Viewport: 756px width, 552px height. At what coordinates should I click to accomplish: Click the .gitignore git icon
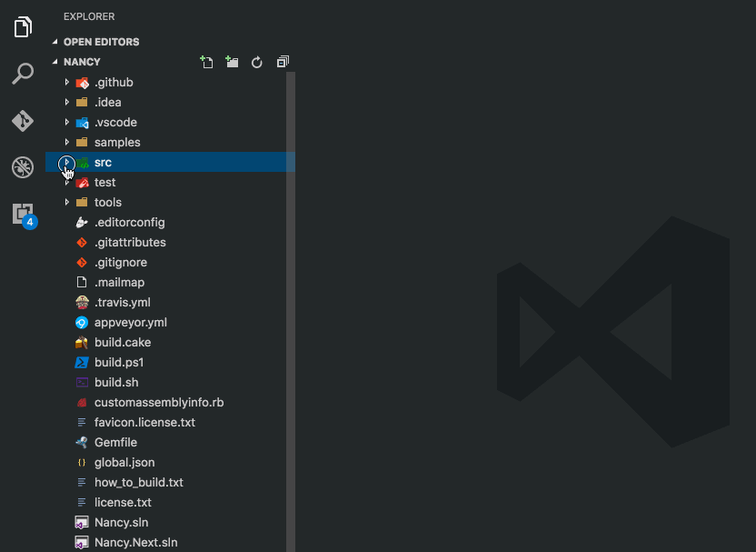pyautogui.click(x=82, y=263)
